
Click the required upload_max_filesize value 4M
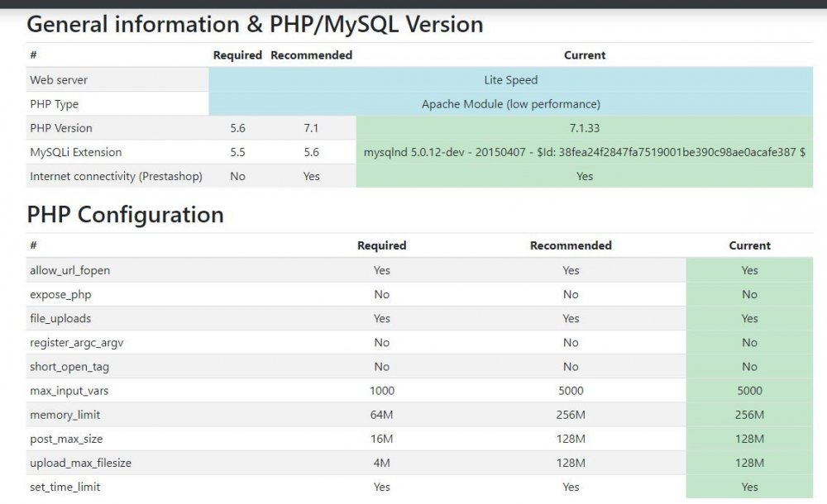point(381,463)
